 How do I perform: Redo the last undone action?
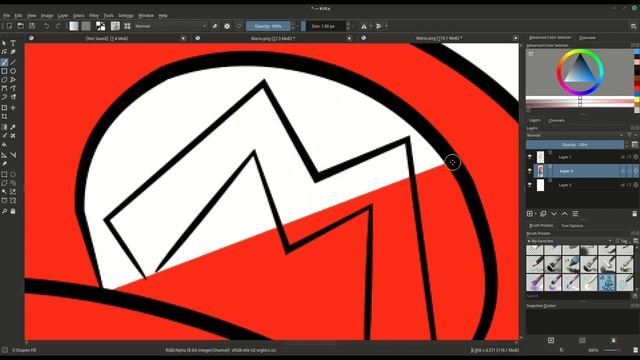pyautogui.click(x=58, y=26)
